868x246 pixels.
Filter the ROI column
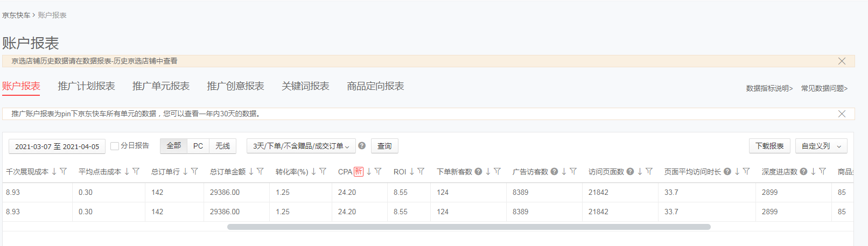pyautogui.click(x=421, y=172)
